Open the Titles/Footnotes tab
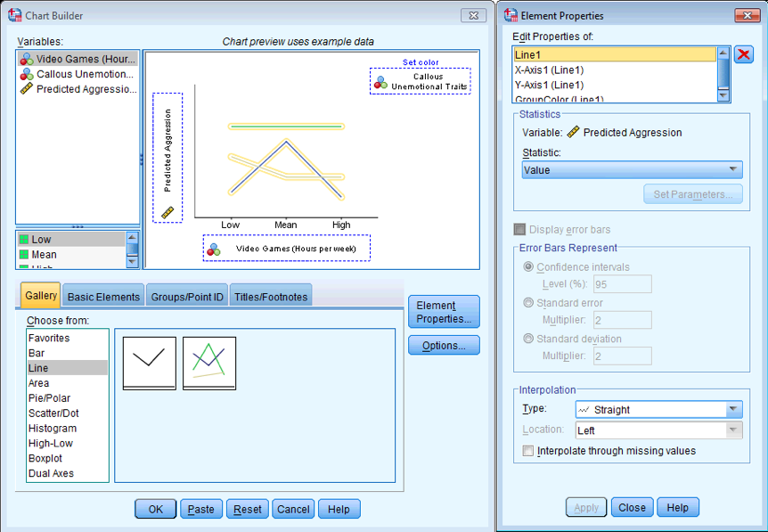The width and height of the screenshot is (768, 532). point(270,297)
